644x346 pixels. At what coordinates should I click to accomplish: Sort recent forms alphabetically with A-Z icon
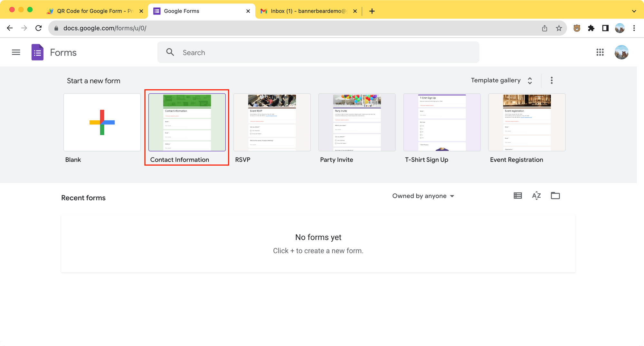point(536,196)
